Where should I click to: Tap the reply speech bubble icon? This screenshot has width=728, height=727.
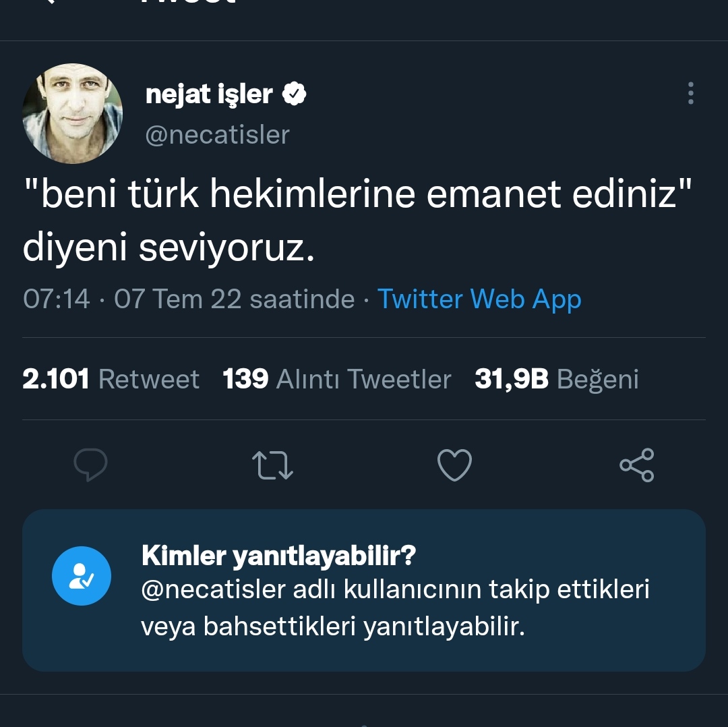[90, 465]
